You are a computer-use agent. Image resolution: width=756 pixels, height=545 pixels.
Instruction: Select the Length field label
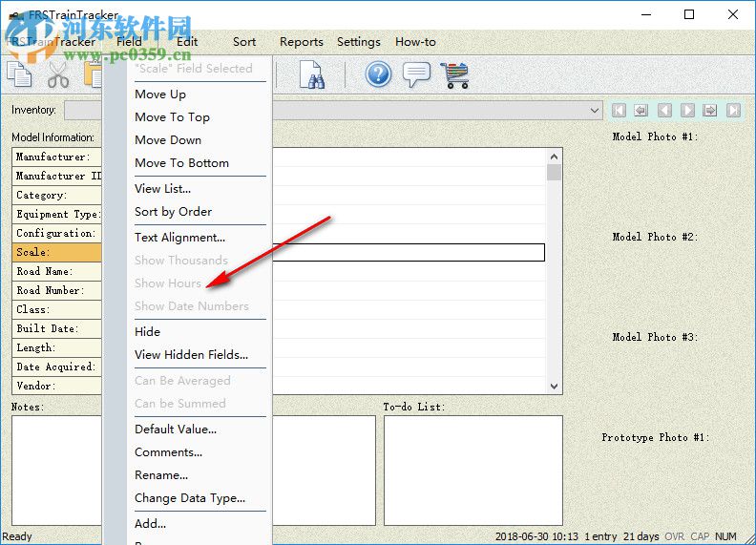coord(56,347)
